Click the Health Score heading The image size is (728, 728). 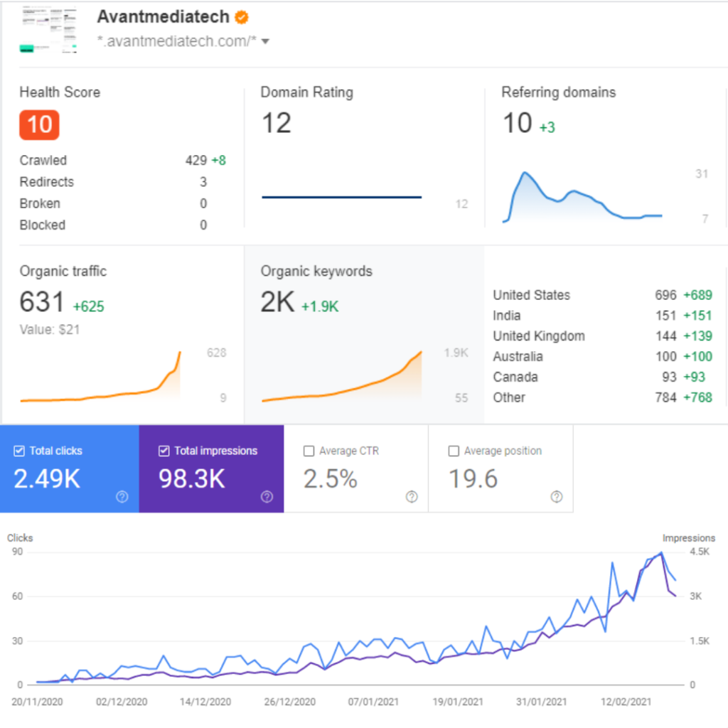coord(60,92)
